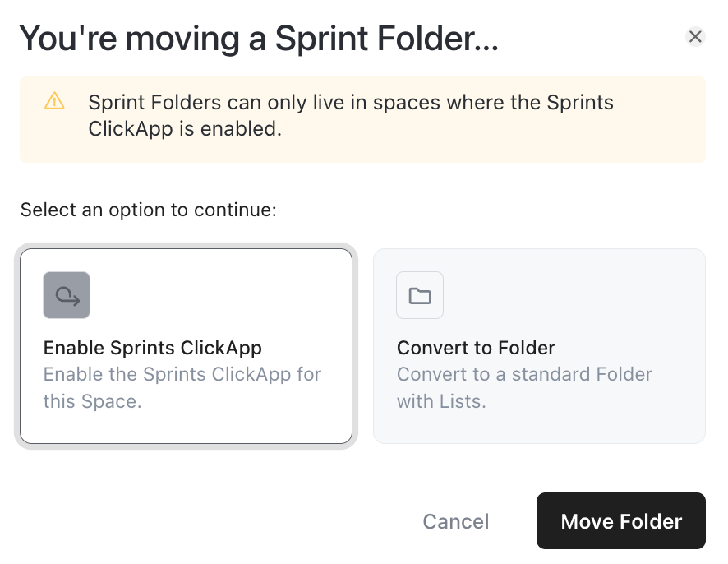Click the Enable Sprints ClickApp card title
Image resolution: width=728 pixels, height=564 pixels.
pyautogui.click(x=152, y=348)
